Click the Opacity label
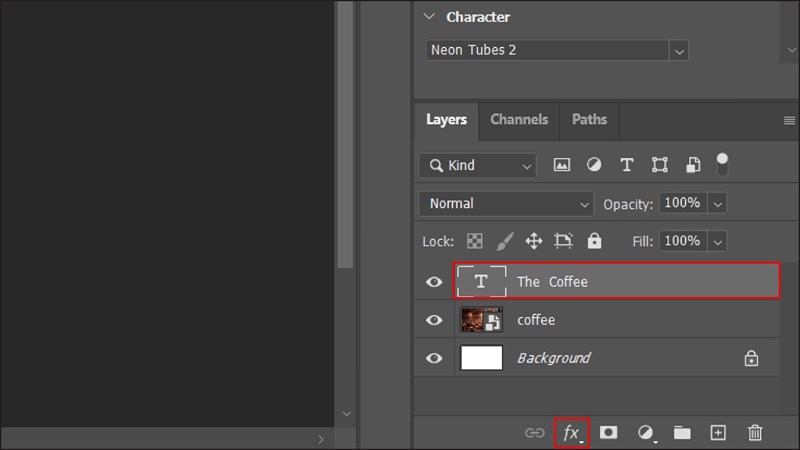Image resolution: width=800 pixels, height=450 pixels. (628, 205)
